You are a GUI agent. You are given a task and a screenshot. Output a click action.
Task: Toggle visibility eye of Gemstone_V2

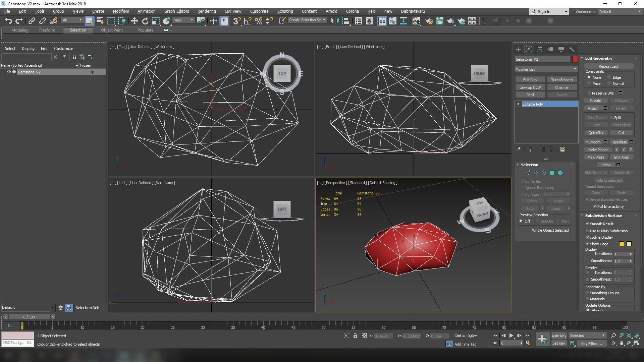[x=9, y=72]
